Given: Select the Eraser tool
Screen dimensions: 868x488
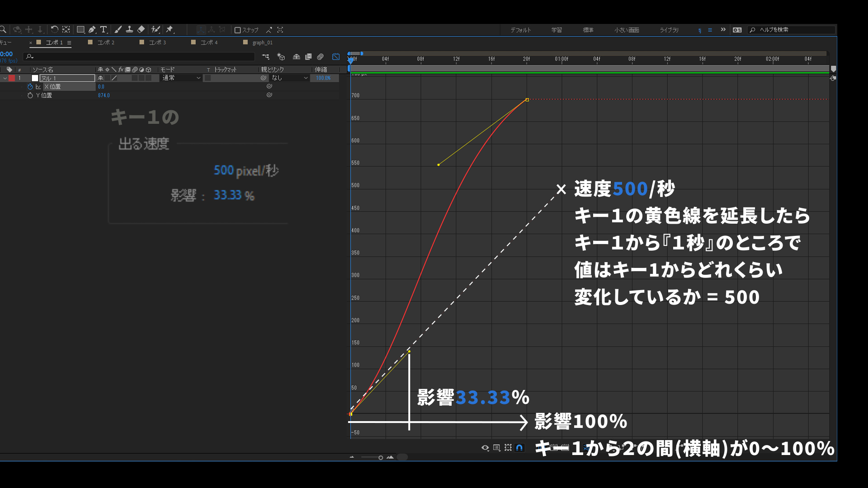Looking at the screenshot, I should 141,30.
